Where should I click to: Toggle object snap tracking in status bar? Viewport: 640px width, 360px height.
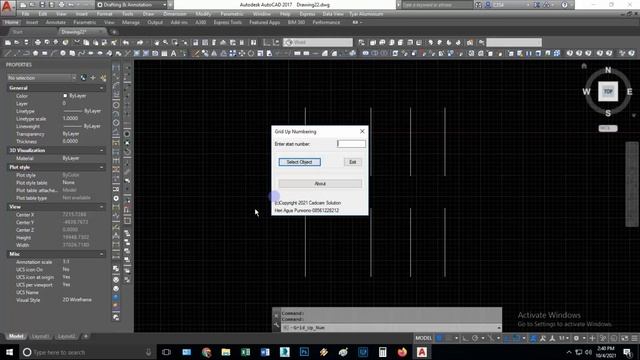point(507,338)
